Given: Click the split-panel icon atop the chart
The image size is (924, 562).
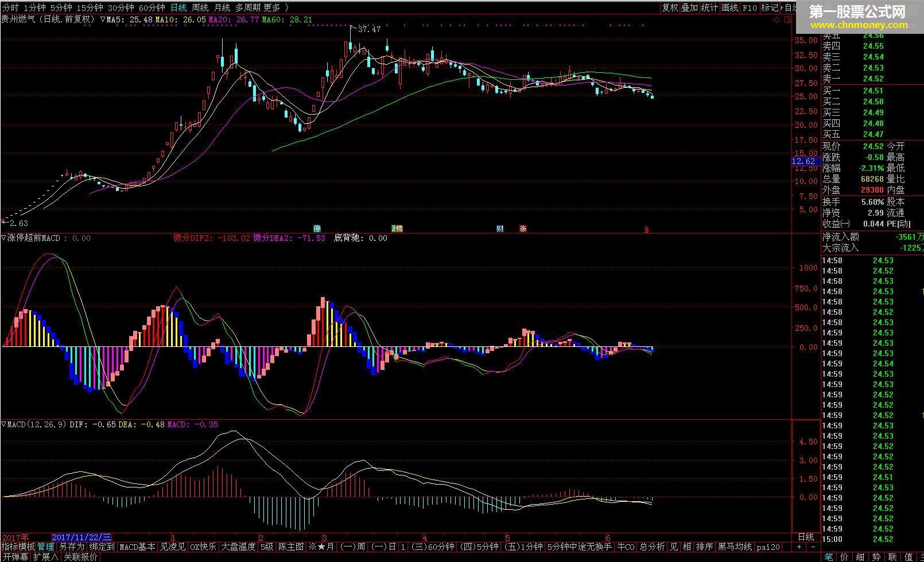Looking at the screenshot, I should tap(787, 19).
